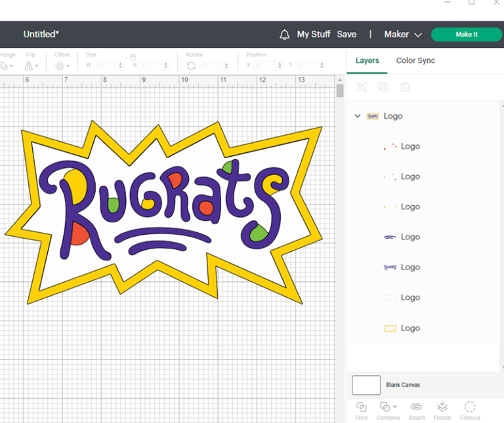Image resolution: width=504 pixels, height=423 pixels.
Task: Select the Layers tab
Action: [367, 60]
